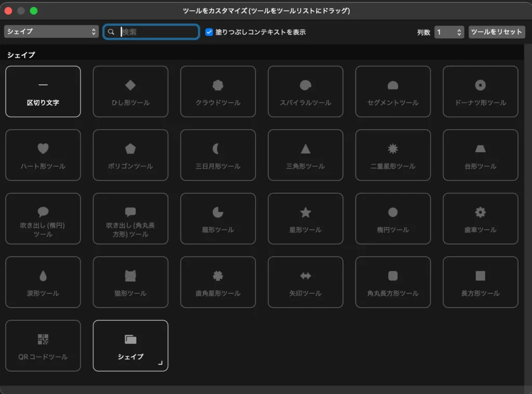This screenshot has width=532, height=394.
Task: Expand the シェイプ tool group tile
Action: pos(130,346)
